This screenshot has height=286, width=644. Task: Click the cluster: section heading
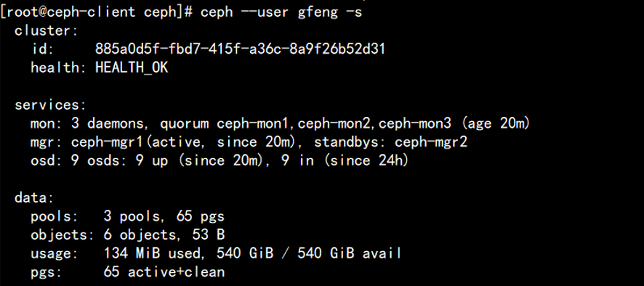click(x=47, y=30)
